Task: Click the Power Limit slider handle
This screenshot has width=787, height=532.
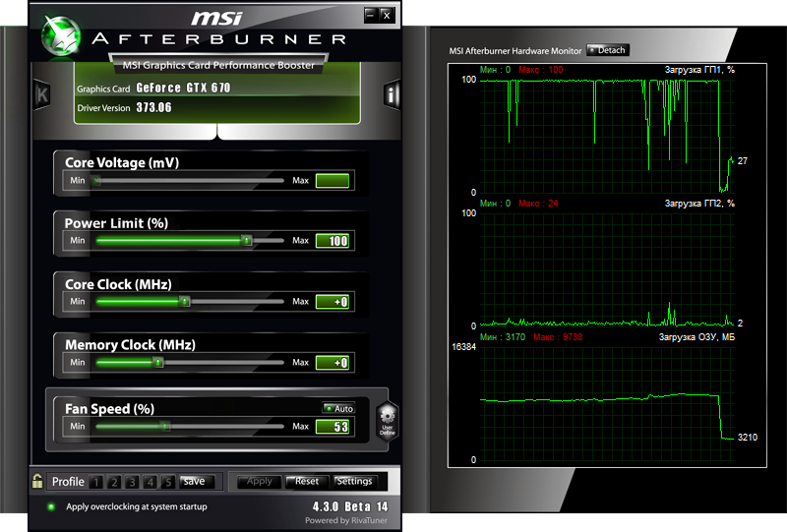Action: coord(247,241)
